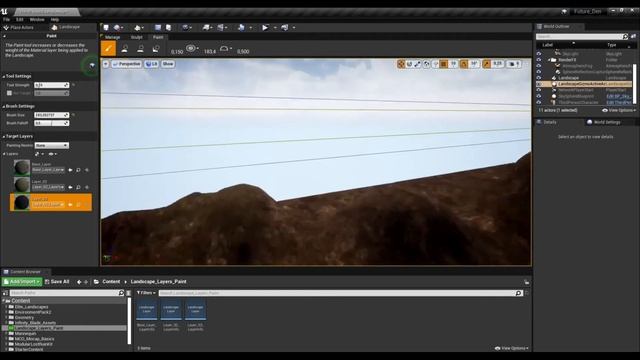Toggle visibility of SkyLight in World Outliner
640x360 pixels.
point(539,53)
